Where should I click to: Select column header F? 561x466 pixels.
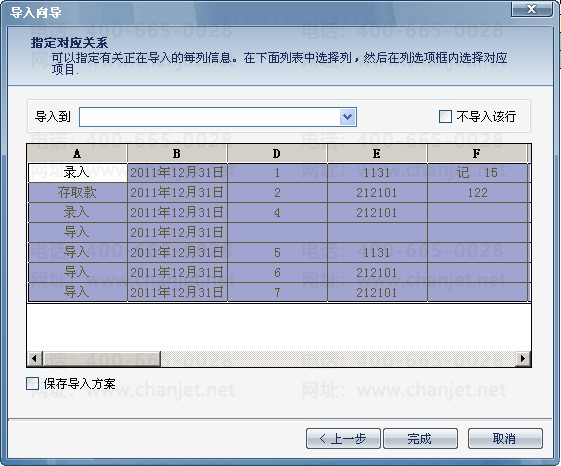[x=477, y=154]
